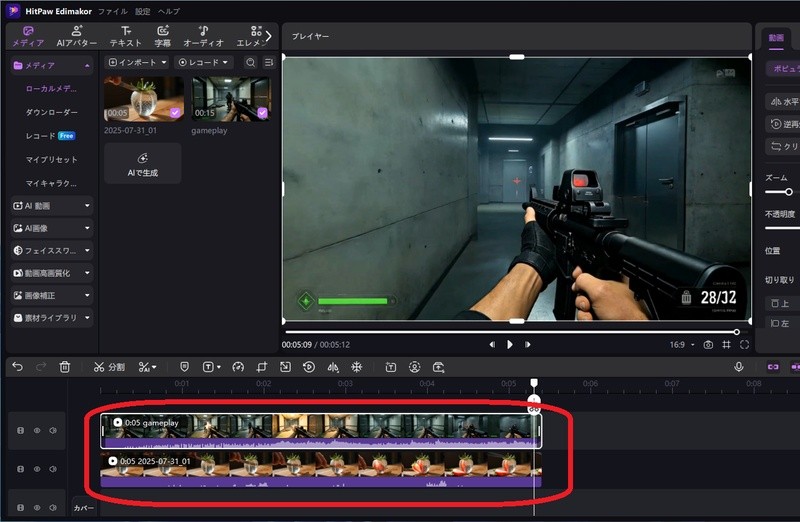Click the ズーム zoom slider knob
The image size is (800, 522).
coord(789,192)
